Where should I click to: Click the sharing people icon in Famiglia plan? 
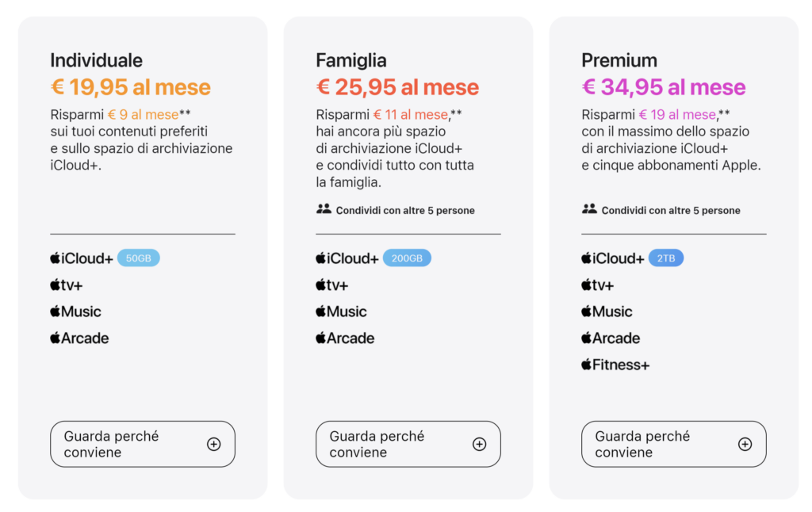pos(324,209)
